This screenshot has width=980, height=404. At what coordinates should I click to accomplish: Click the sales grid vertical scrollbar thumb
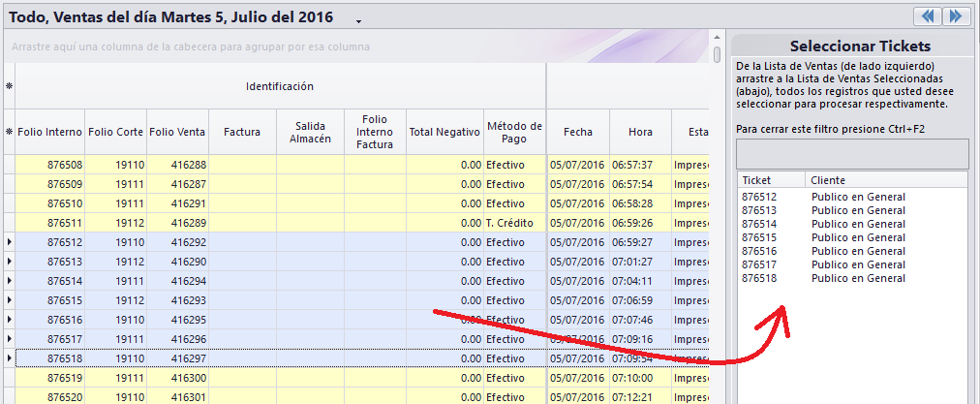coord(717,53)
